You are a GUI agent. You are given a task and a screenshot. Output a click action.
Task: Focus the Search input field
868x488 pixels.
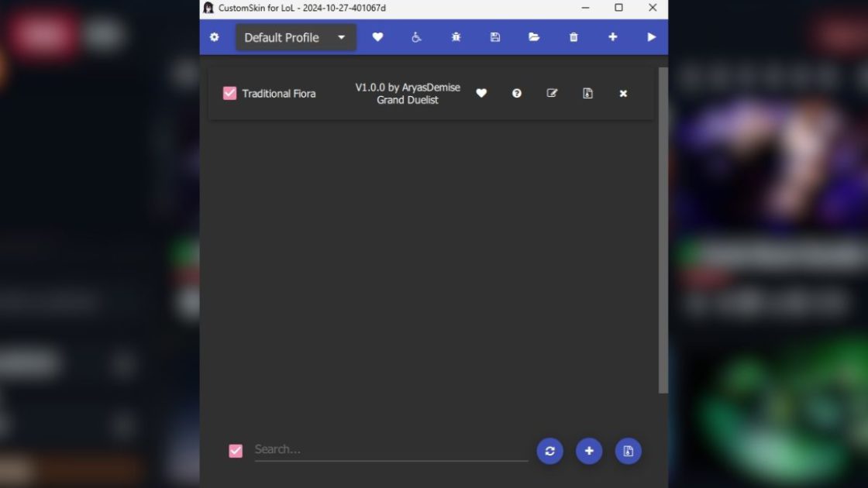[x=391, y=450]
